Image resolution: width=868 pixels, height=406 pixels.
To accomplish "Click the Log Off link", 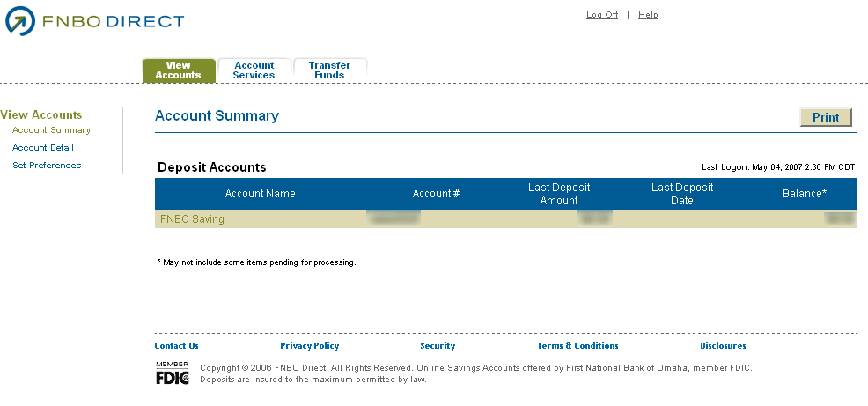I will point(602,15).
